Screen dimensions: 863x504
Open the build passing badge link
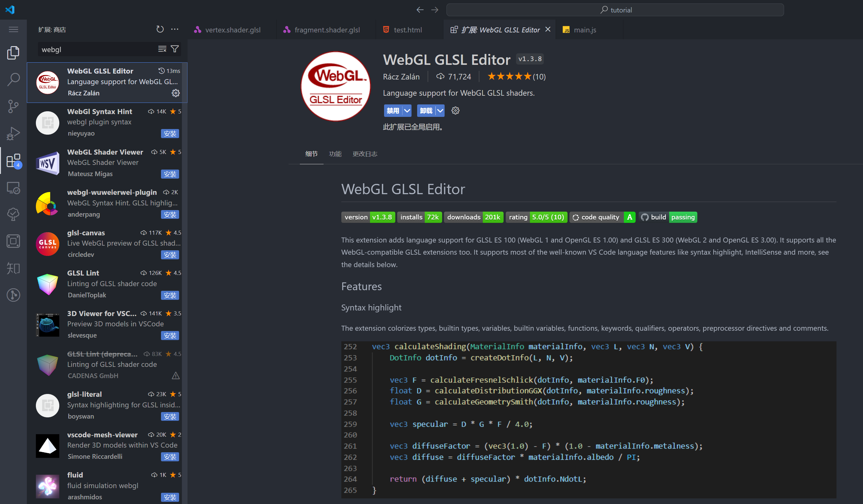[x=667, y=217]
